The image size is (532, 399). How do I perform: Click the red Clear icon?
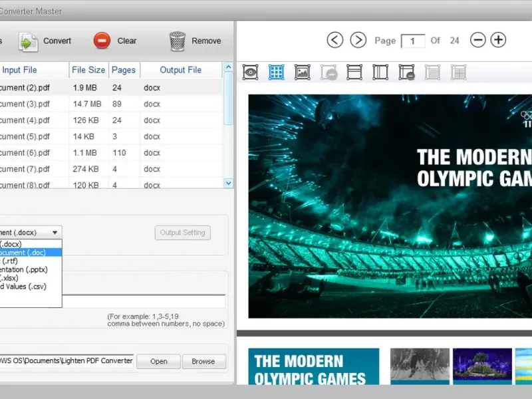[102, 41]
